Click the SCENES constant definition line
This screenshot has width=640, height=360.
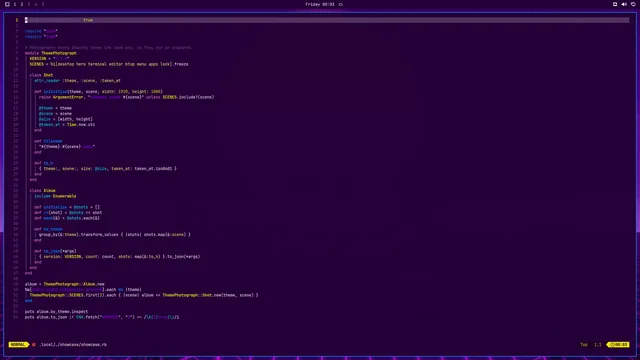109,64
